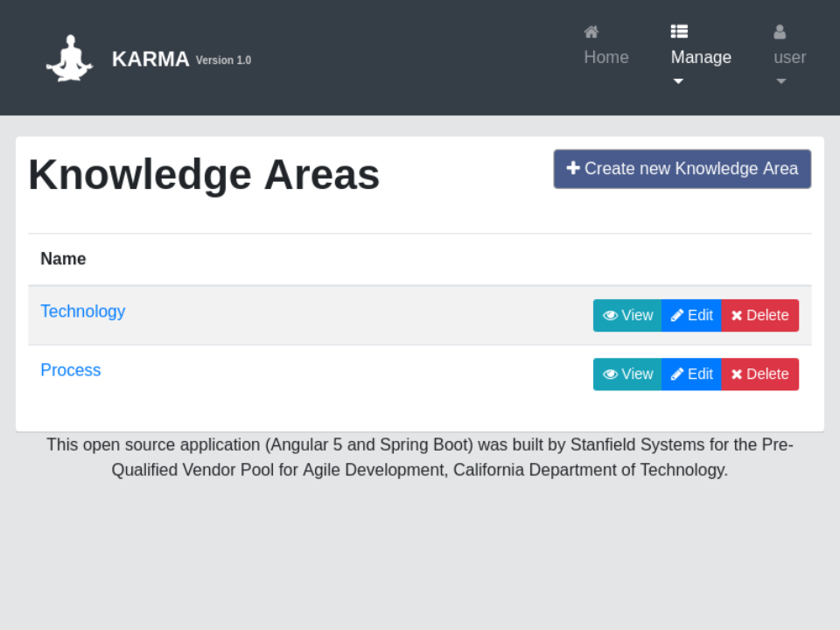Viewport: 840px width, 630px height.
Task: Click the house icon above Home
Action: coord(591,31)
